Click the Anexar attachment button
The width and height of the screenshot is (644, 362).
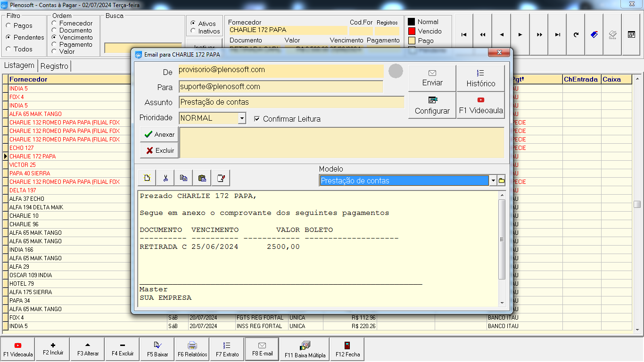pos(159,134)
